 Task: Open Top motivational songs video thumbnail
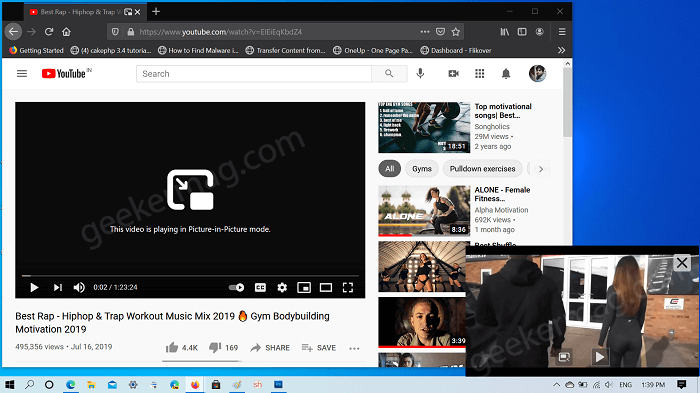point(424,128)
